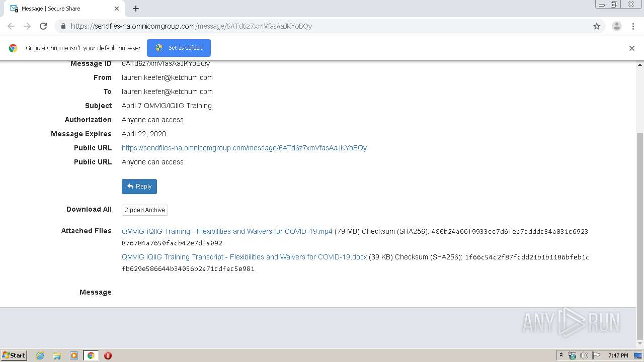The image size is (644, 362).
Task: Open a new tab with plus icon
Action: (136, 9)
